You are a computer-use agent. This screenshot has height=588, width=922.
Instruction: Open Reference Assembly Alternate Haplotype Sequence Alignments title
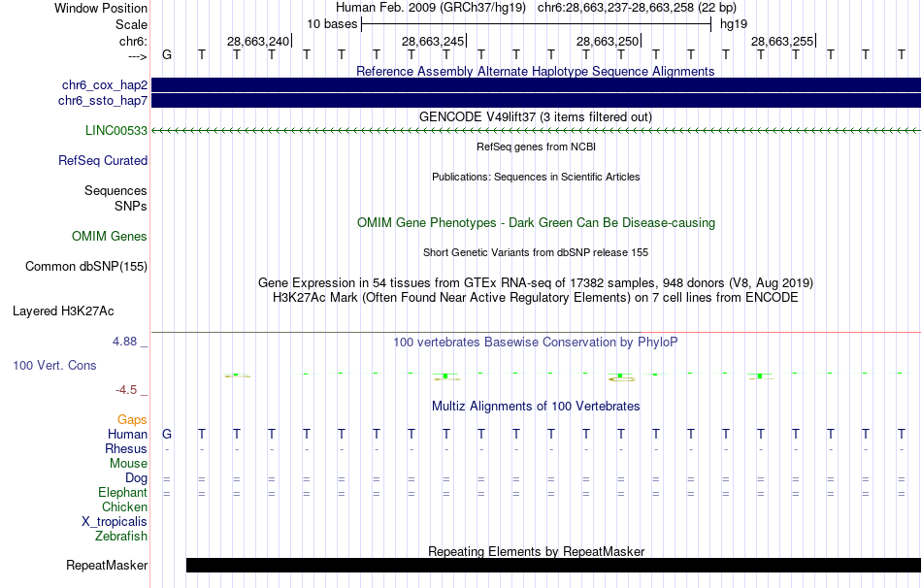(x=536, y=71)
